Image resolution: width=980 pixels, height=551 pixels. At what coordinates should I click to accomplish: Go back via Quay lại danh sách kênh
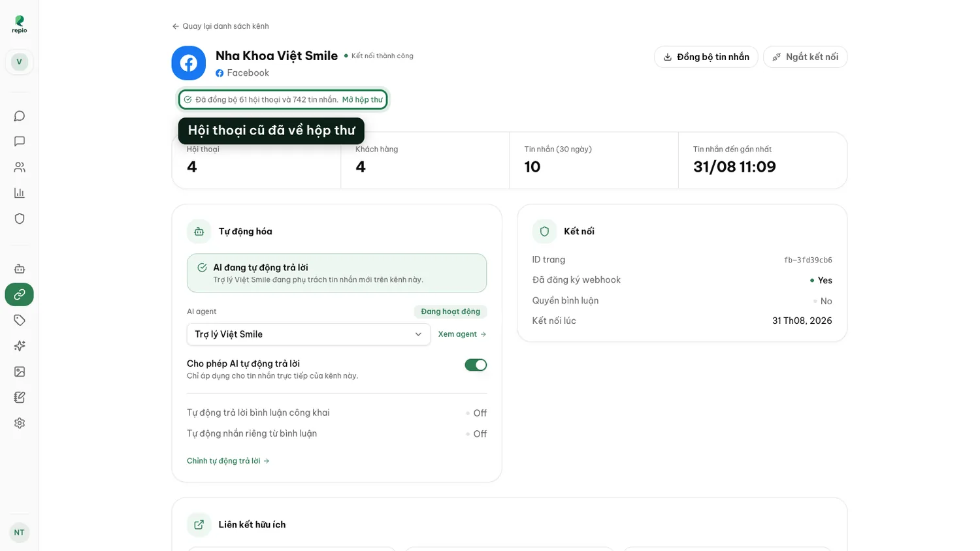coord(220,26)
